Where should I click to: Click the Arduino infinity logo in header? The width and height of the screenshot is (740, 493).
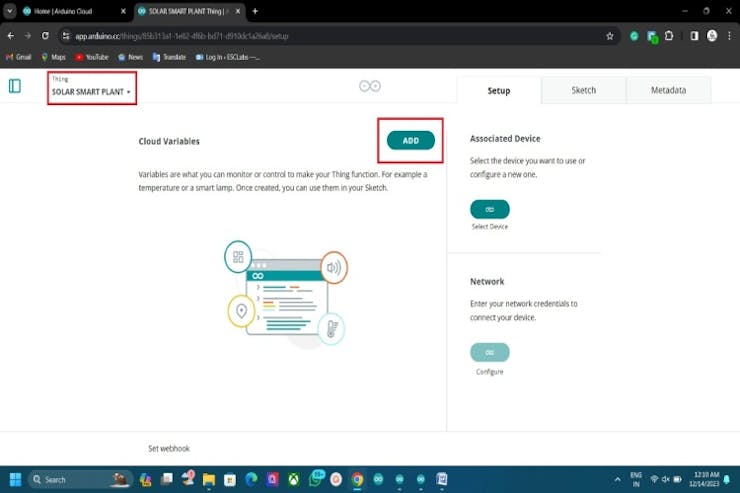click(x=370, y=86)
